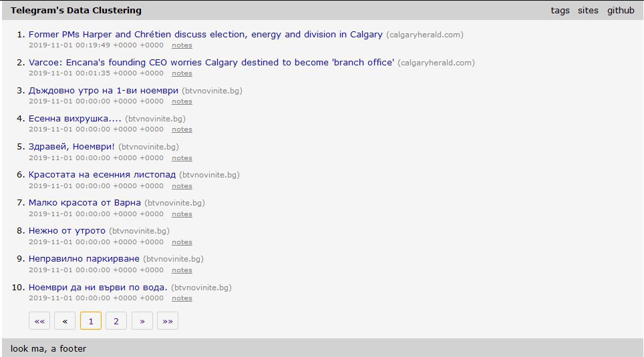This screenshot has height=357, width=644.
Task: Click calgaryherald.com beside the Varcoe Encana article
Action: pyautogui.click(x=436, y=63)
